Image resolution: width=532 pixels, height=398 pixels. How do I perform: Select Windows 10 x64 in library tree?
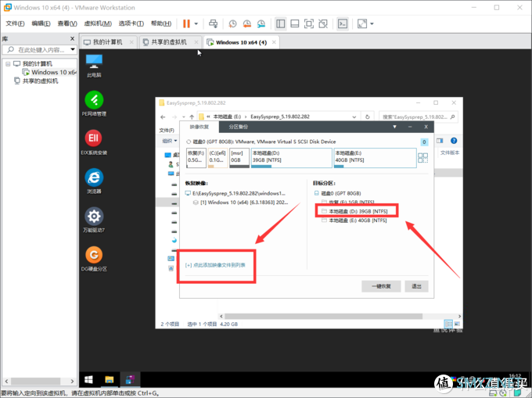point(49,72)
